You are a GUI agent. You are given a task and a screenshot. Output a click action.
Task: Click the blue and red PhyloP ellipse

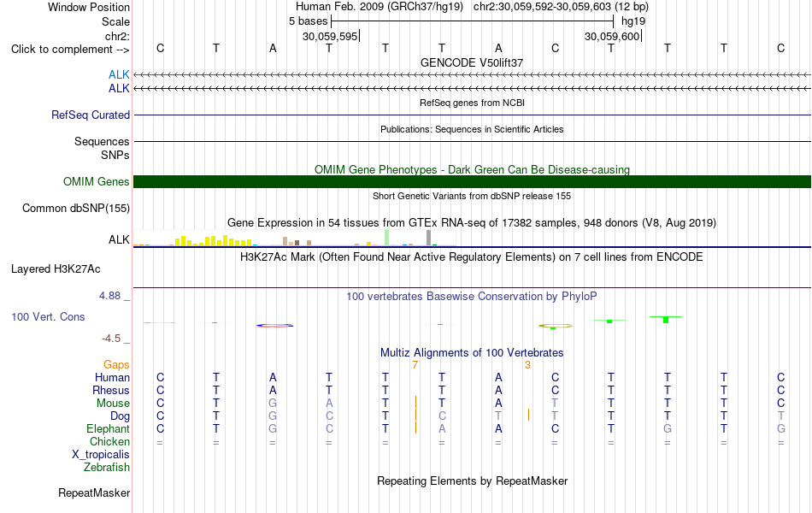point(274,326)
